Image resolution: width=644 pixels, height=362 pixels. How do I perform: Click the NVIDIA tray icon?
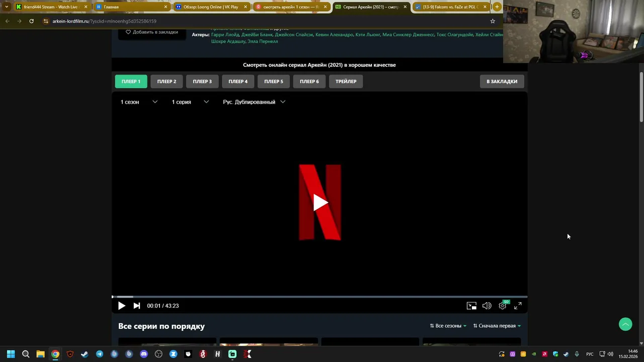pos(534,354)
